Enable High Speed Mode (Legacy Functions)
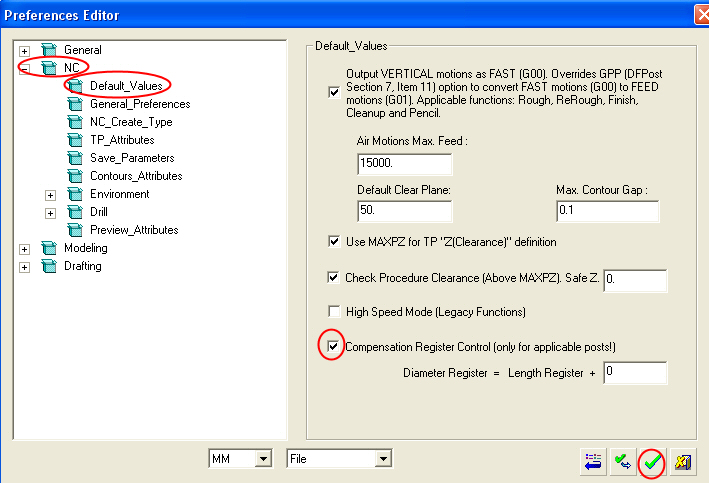The height and width of the screenshot is (483, 709). (x=334, y=312)
